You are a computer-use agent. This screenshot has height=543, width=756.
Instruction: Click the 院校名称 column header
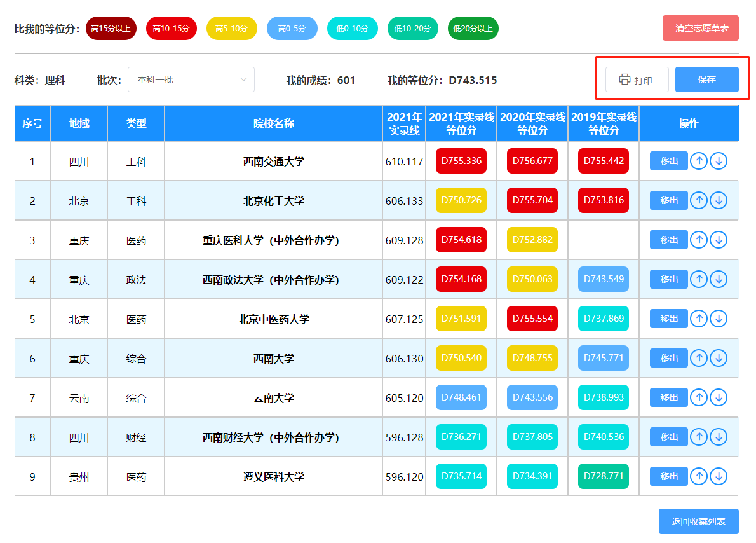(x=273, y=123)
